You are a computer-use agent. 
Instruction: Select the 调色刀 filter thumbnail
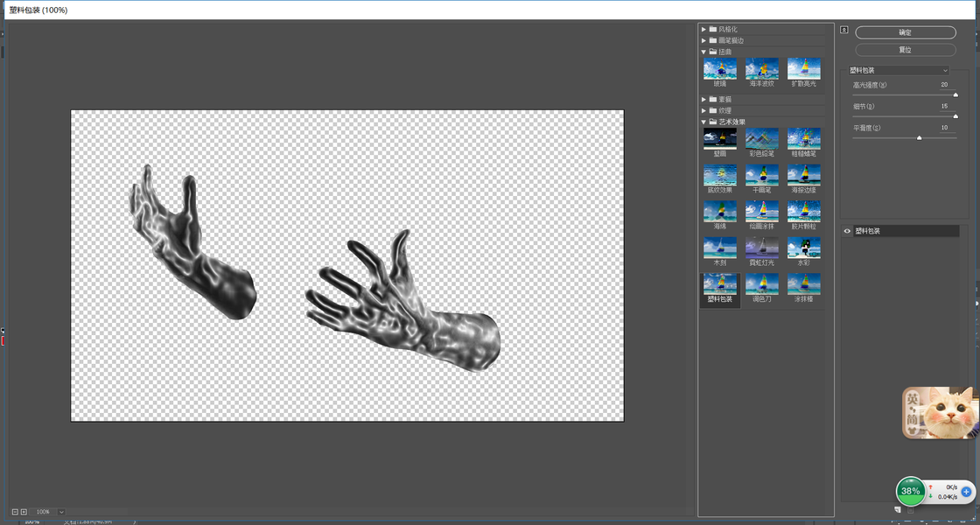coord(762,283)
